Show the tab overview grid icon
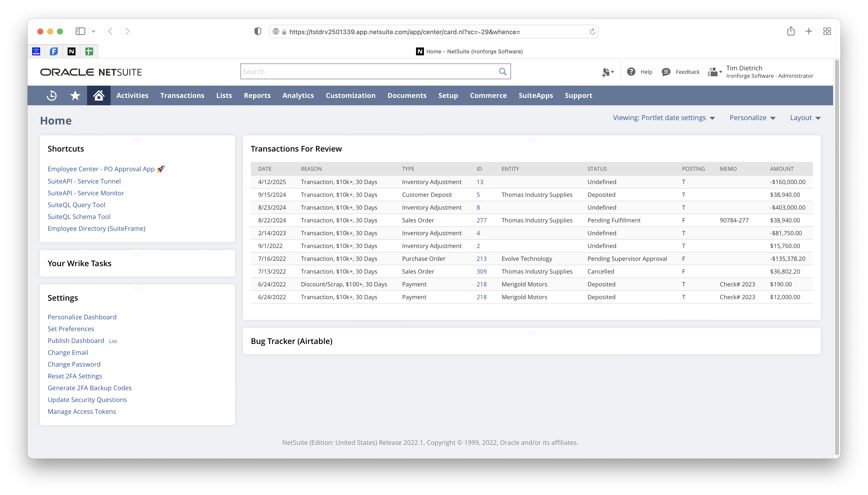868x495 pixels. click(x=827, y=31)
